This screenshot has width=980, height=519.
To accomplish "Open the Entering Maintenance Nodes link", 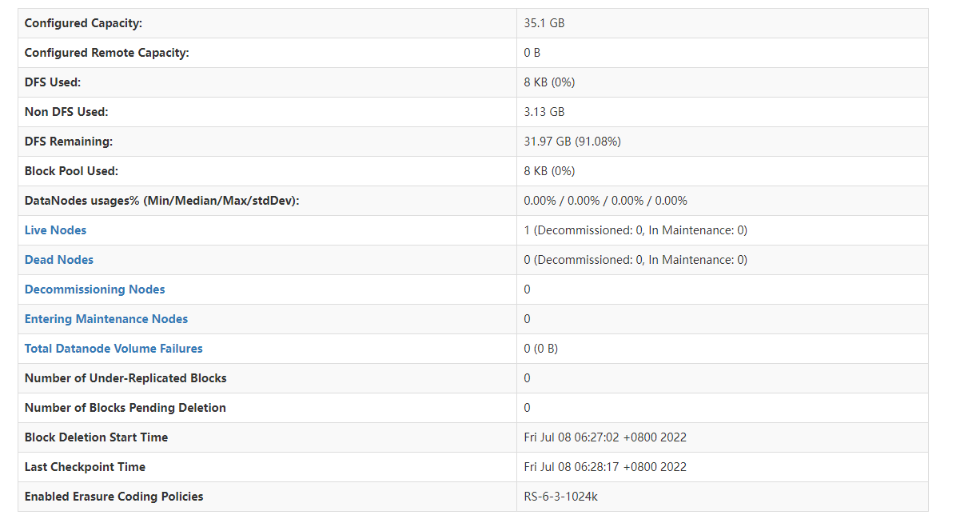I will coord(106,319).
